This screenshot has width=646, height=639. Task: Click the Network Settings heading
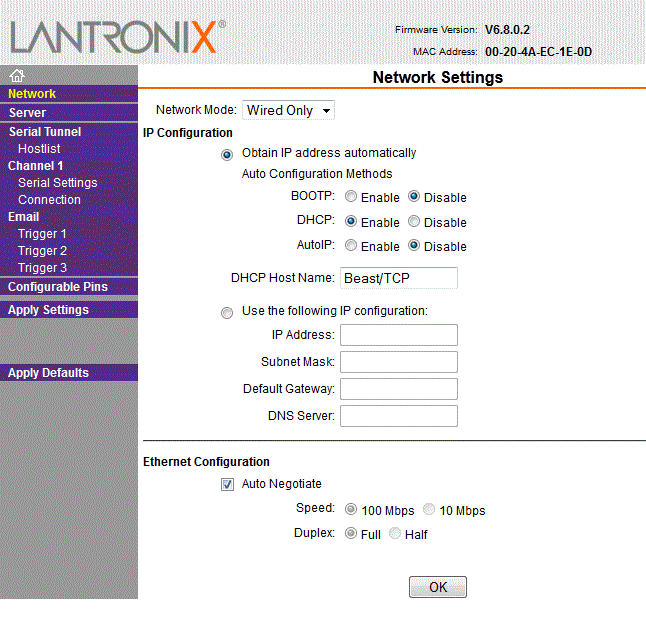click(438, 77)
